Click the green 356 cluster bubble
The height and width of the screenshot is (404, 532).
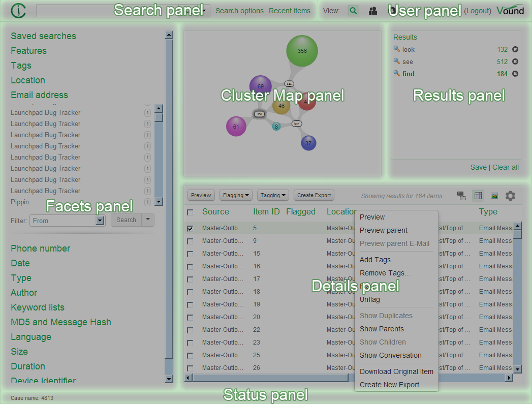pos(302,51)
